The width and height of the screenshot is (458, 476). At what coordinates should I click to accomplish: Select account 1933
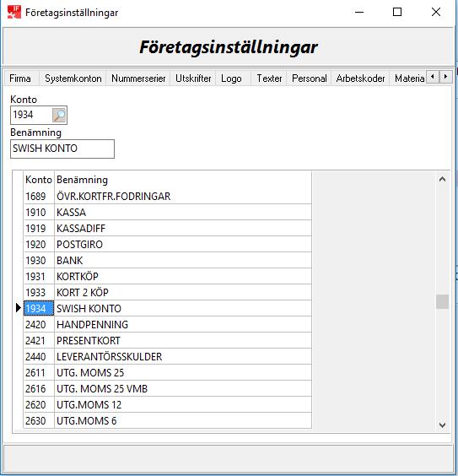[39, 292]
